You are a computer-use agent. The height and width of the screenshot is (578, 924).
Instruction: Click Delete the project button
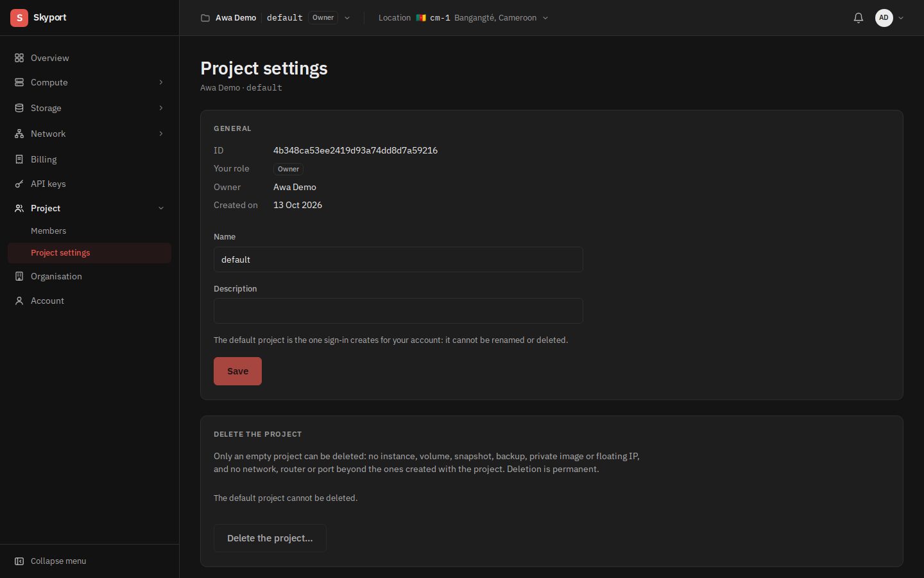click(270, 538)
